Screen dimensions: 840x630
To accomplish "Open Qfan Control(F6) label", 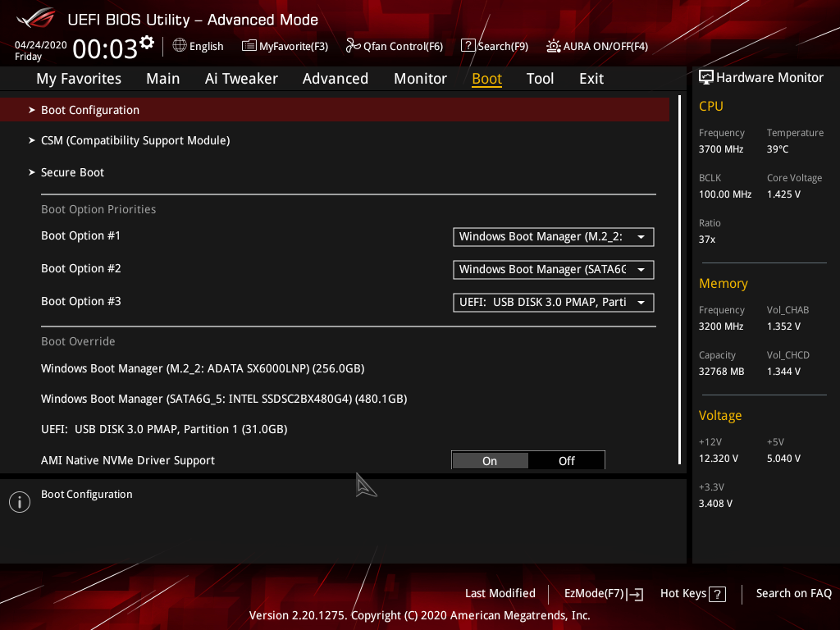I will pos(403,47).
